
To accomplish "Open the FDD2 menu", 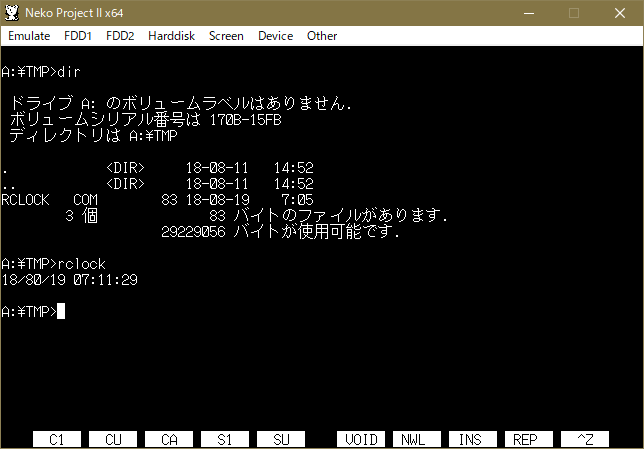I will (120, 36).
